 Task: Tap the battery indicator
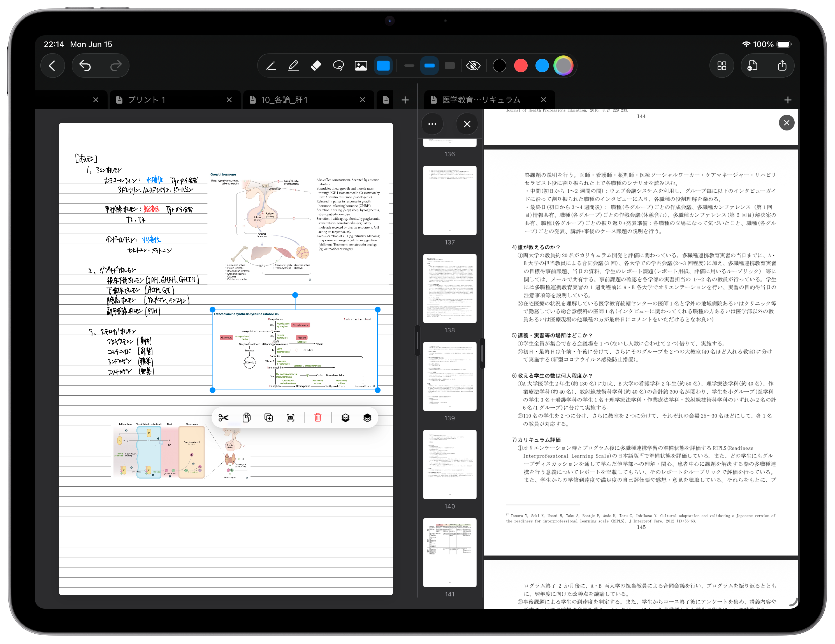784,44
